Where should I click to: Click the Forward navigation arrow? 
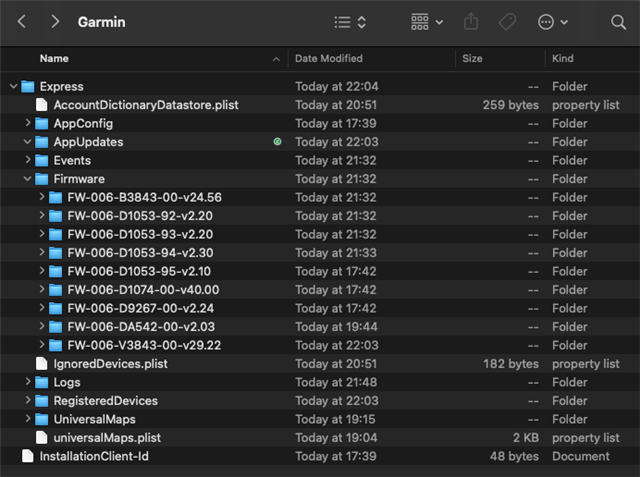click(55, 21)
